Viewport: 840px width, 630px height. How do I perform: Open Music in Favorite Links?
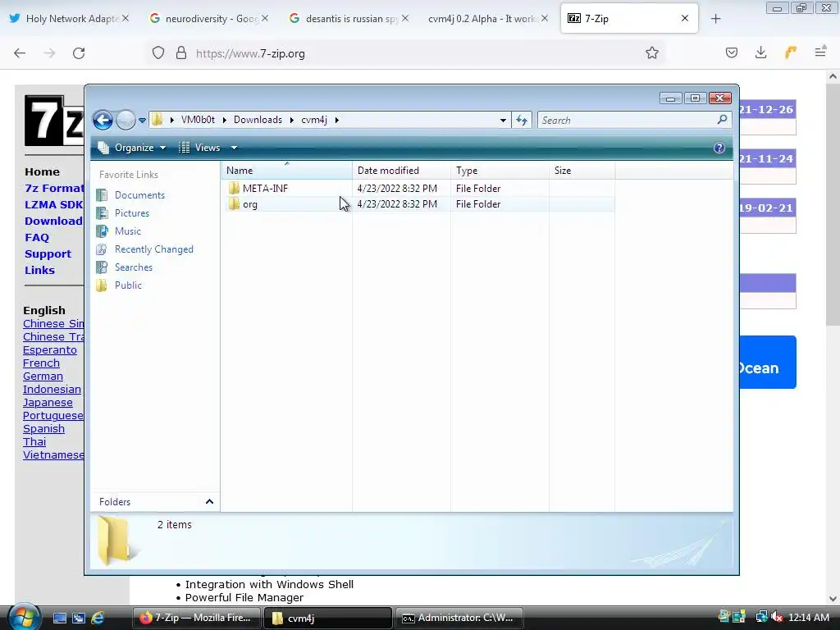click(127, 231)
